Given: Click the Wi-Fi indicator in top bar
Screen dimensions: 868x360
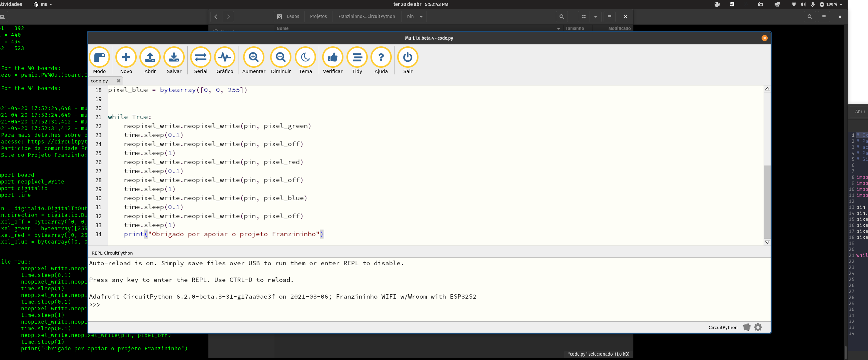Looking at the screenshot, I should (x=794, y=4).
